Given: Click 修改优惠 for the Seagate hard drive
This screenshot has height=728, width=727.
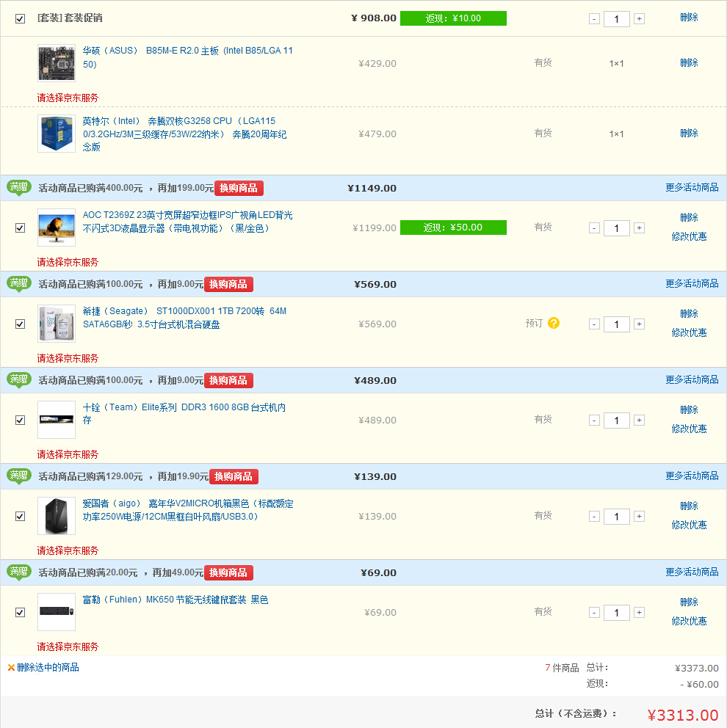Looking at the screenshot, I should pyautogui.click(x=689, y=332).
